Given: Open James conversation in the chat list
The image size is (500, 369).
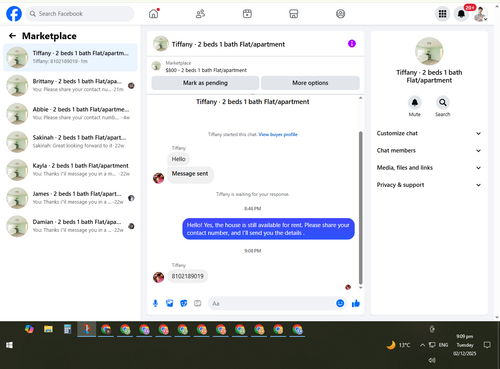Looking at the screenshot, I should tap(70, 198).
